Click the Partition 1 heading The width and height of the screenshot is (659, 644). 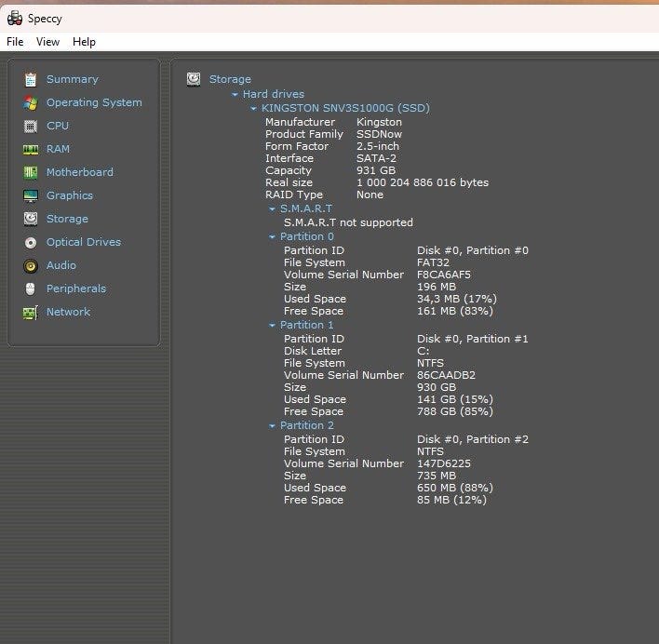click(306, 325)
